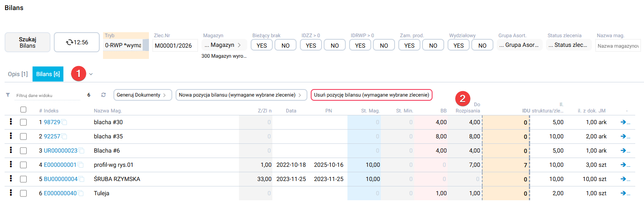The width and height of the screenshot is (644, 204).
Task: Switch to the Opis [1] tab
Action: coord(18,74)
